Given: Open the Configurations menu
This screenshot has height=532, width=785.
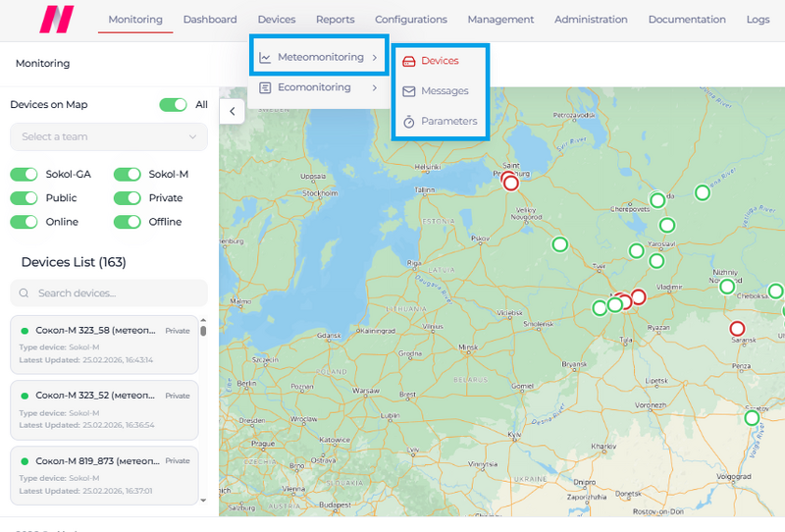Looking at the screenshot, I should [411, 20].
